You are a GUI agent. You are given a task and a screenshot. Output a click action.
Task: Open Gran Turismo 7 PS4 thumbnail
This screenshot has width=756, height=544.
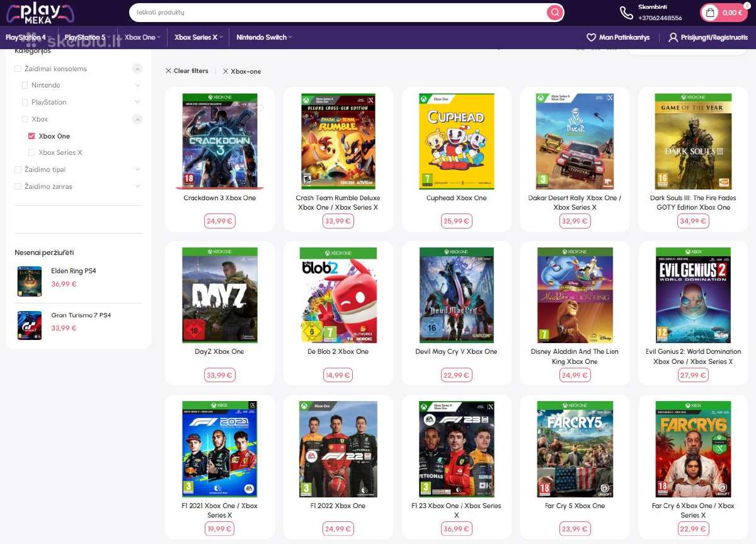29,325
